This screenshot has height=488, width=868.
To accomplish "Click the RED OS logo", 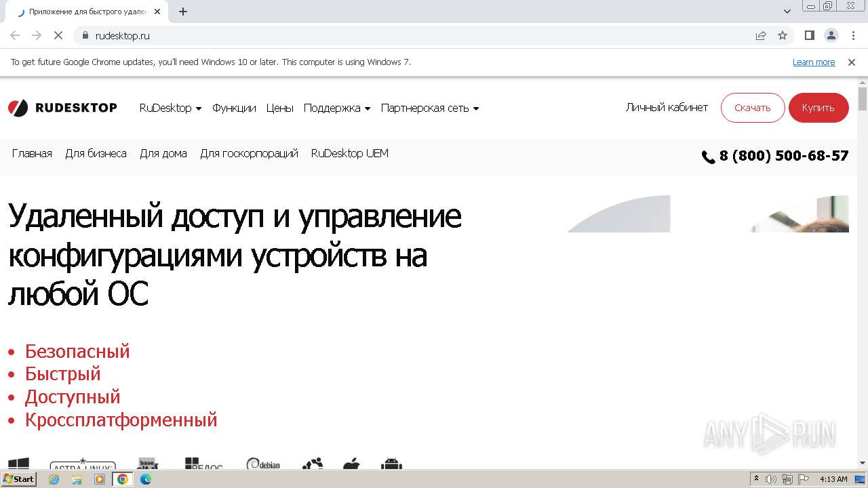I will (203, 464).
